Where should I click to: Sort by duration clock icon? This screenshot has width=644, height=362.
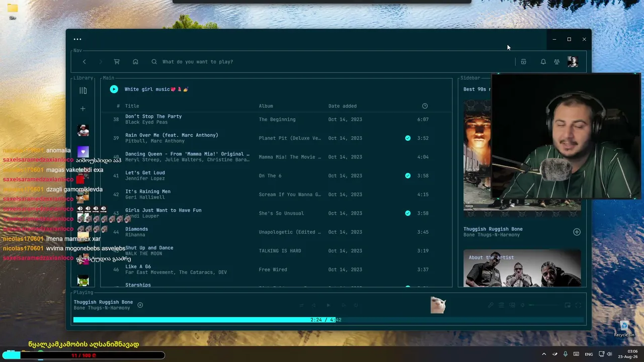[425, 106]
